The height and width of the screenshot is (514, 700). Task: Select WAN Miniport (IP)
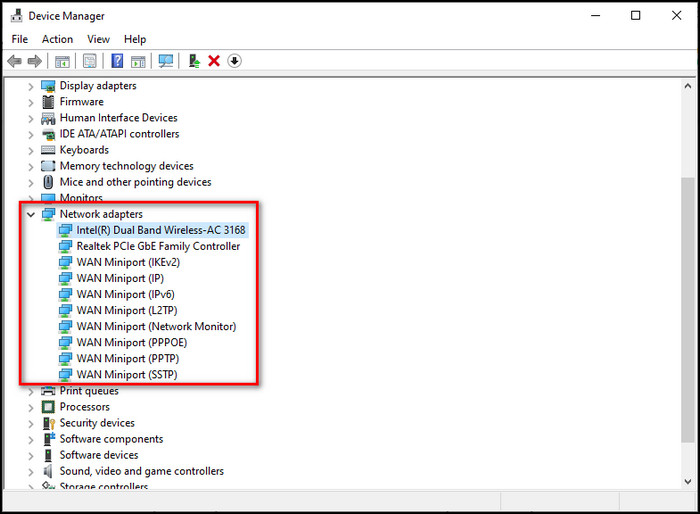click(x=120, y=278)
